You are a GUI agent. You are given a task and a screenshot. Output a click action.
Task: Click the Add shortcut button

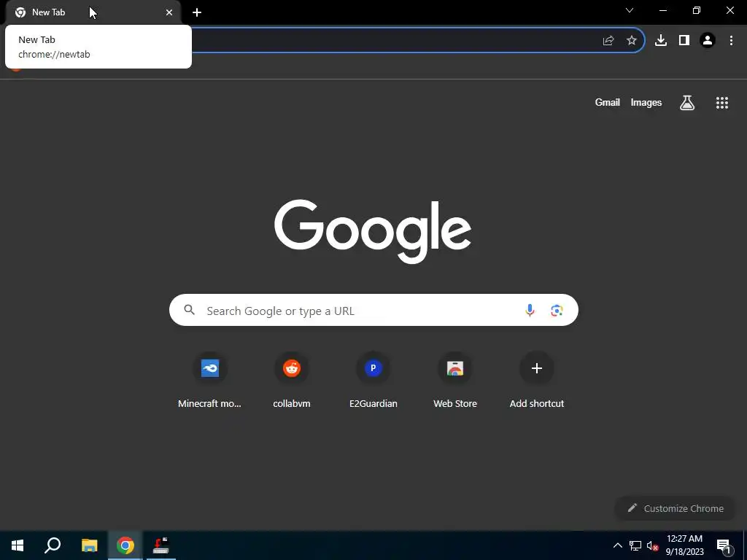point(537,381)
